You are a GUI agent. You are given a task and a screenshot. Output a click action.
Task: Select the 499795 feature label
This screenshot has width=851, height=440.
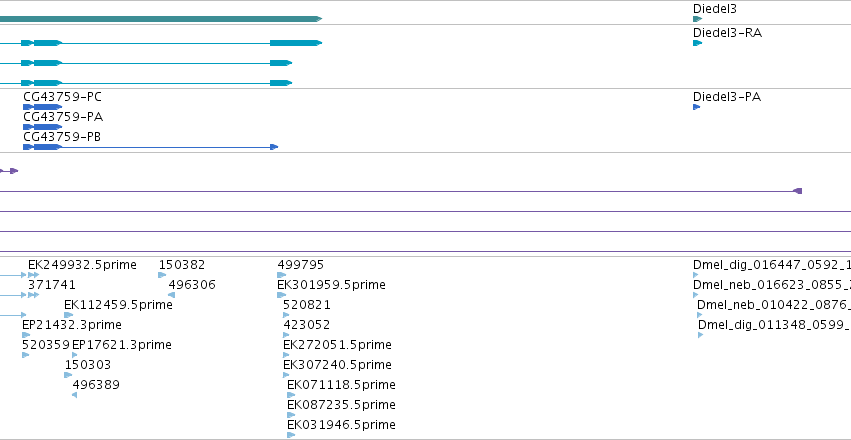click(x=301, y=265)
